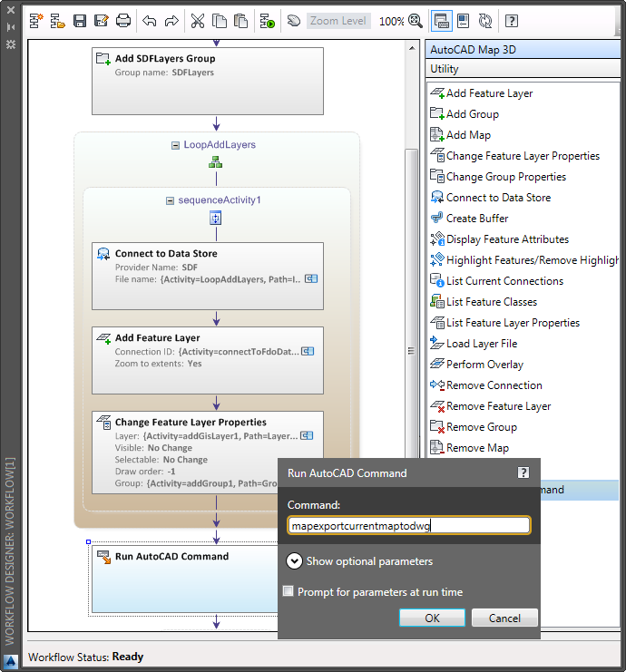626x672 pixels.
Task: Select the Connect to Data Store activity box
Action: [x=208, y=276]
